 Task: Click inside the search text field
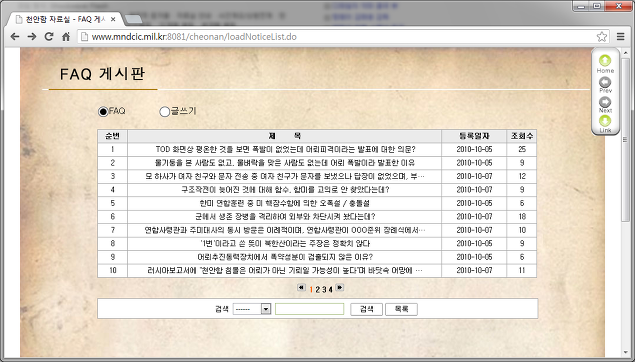309,309
